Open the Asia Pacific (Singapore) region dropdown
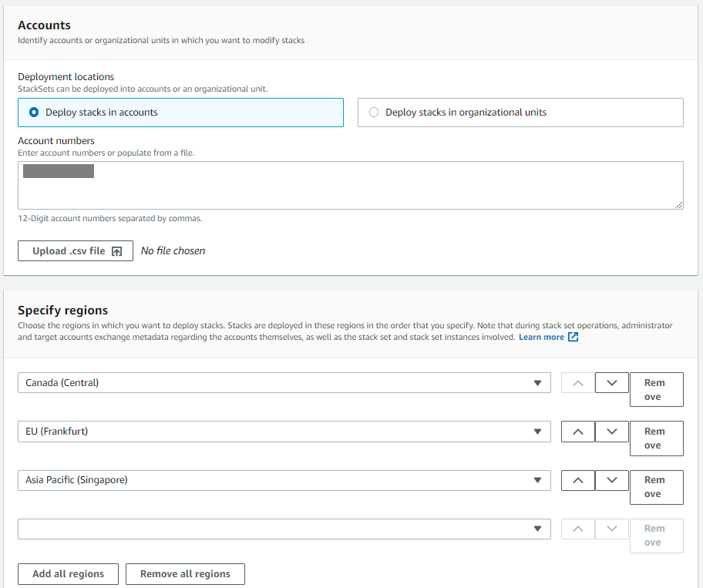The image size is (703, 588). (538, 480)
